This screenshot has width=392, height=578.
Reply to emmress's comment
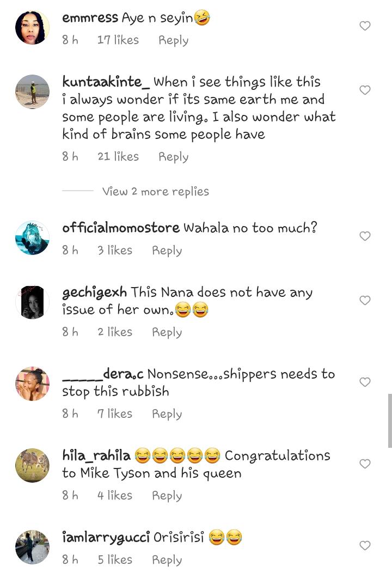(x=173, y=40)
